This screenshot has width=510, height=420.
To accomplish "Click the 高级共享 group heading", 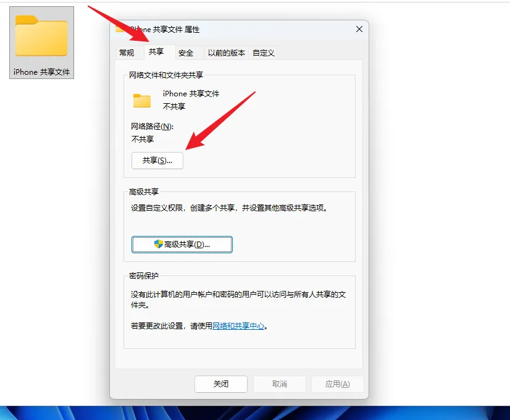I will tap(144, 191).
